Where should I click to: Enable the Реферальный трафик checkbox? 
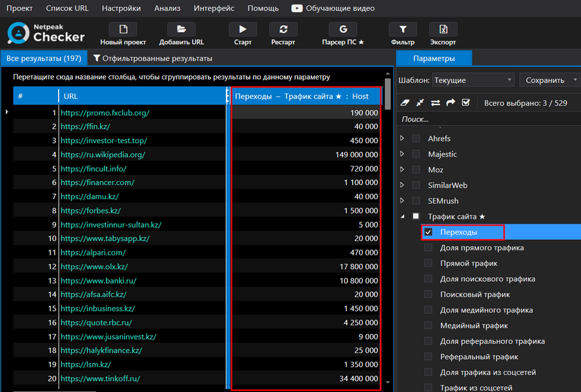(x=429, y=357)
